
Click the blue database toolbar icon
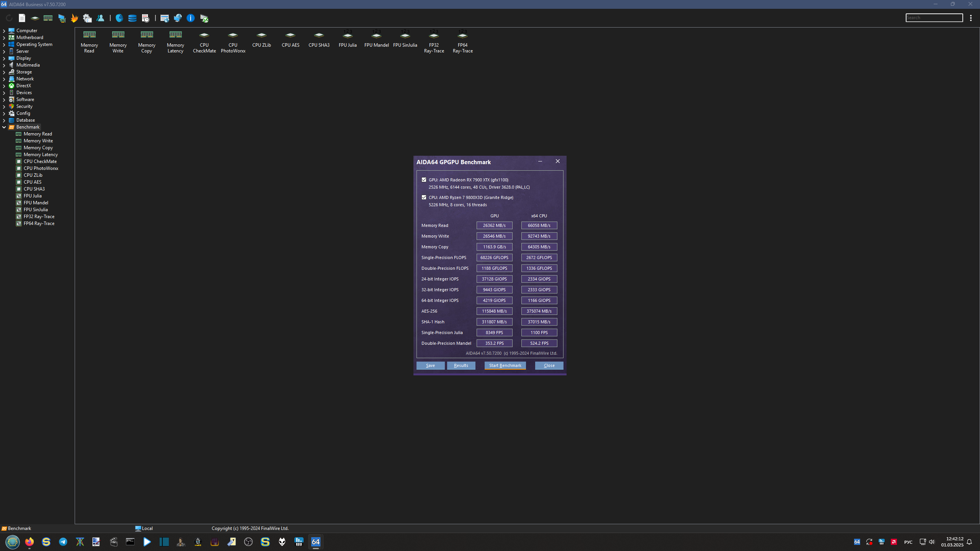pos(132,18)
